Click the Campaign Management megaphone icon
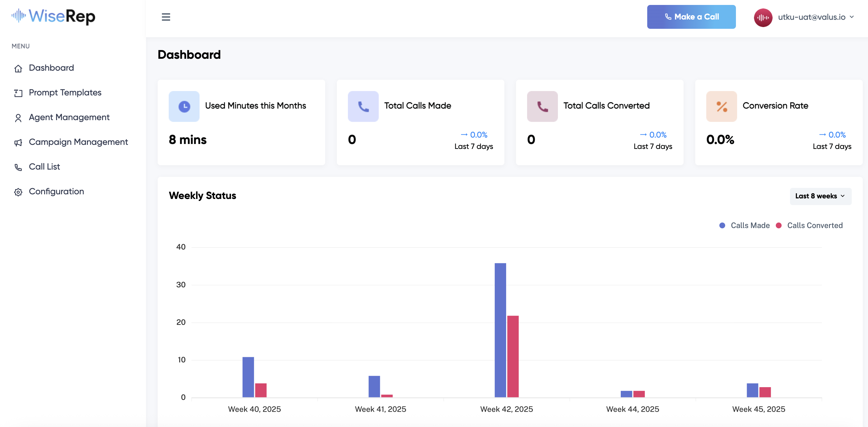 tap(18, 142)
